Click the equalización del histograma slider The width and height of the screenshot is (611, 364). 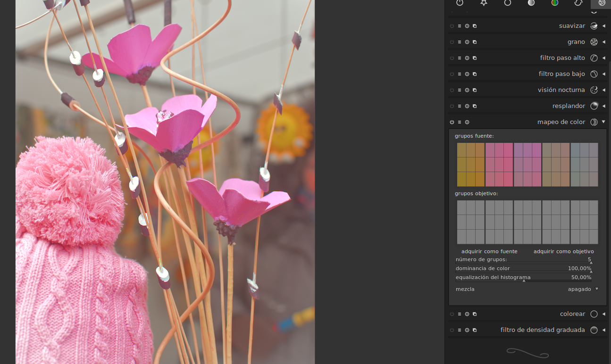[x=524, y=278]
